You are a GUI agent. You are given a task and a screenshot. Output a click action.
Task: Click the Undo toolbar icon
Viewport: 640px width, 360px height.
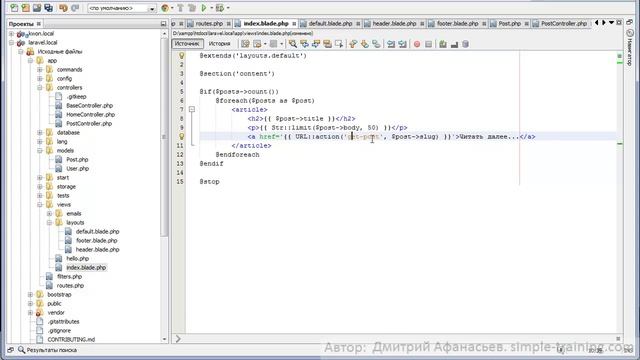pyautogui.click(x=63, y=8)
